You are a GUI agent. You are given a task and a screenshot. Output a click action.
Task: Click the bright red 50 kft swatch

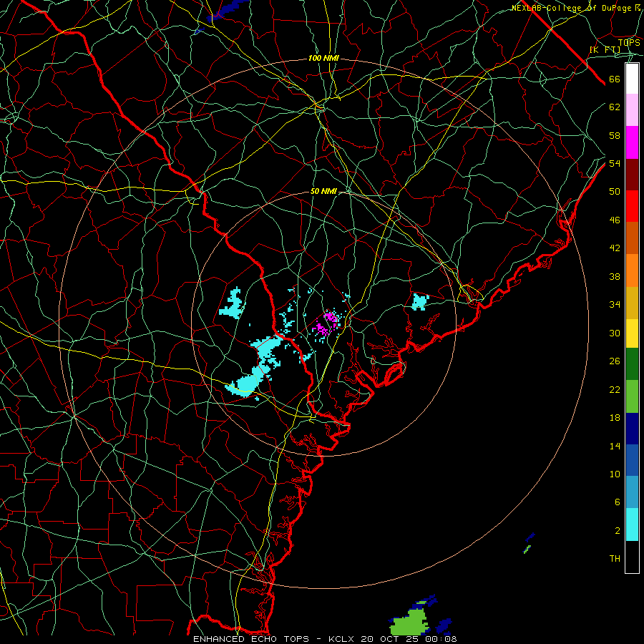point(632,206)
